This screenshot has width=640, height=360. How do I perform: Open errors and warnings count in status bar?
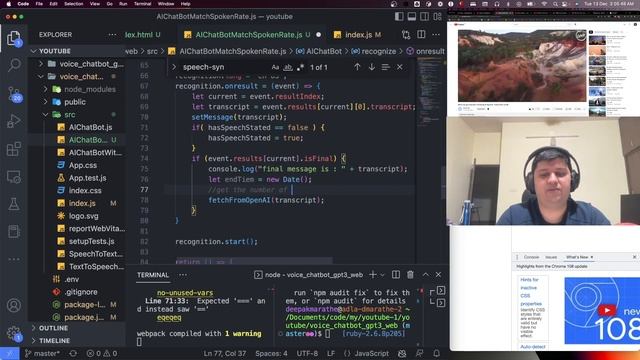pyautogui.click(x=102, y=353)
